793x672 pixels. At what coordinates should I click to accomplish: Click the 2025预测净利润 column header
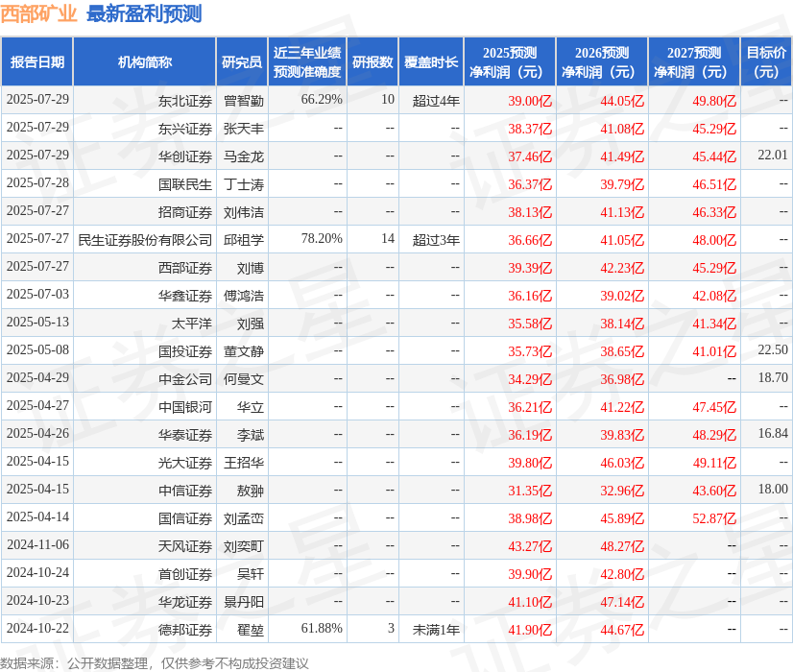coord(510,62)
